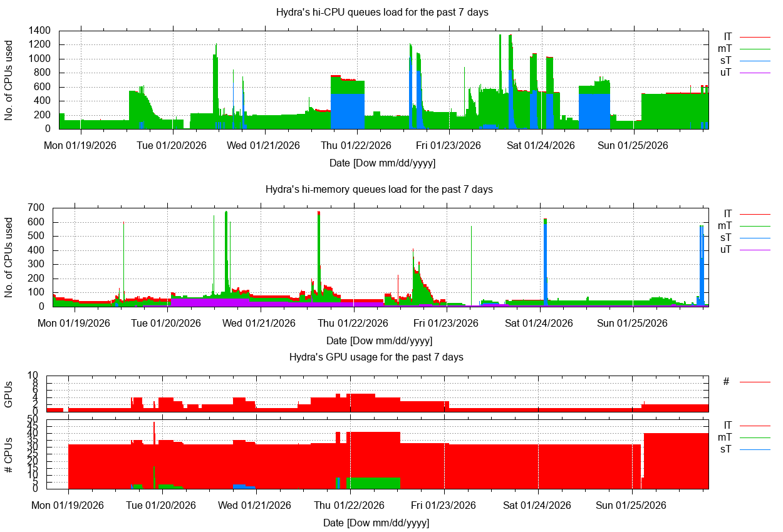Image resolution: width=783 pixels, height=532 pixels.
Task: Click the 'GPUs' vertical axis label
Action: tap(8, 394)
